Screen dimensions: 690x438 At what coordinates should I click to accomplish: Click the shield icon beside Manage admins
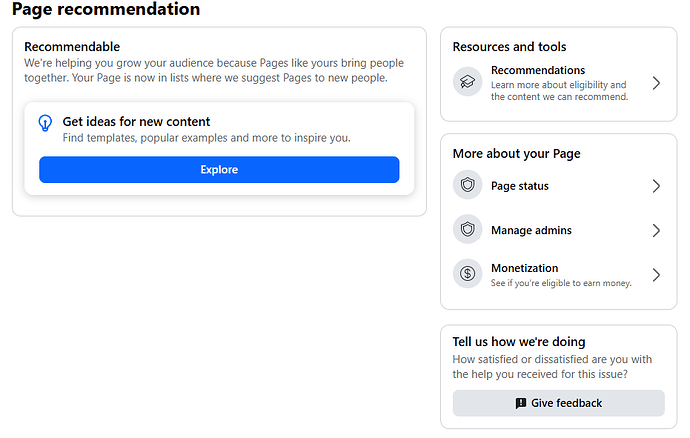click(467, 229)
